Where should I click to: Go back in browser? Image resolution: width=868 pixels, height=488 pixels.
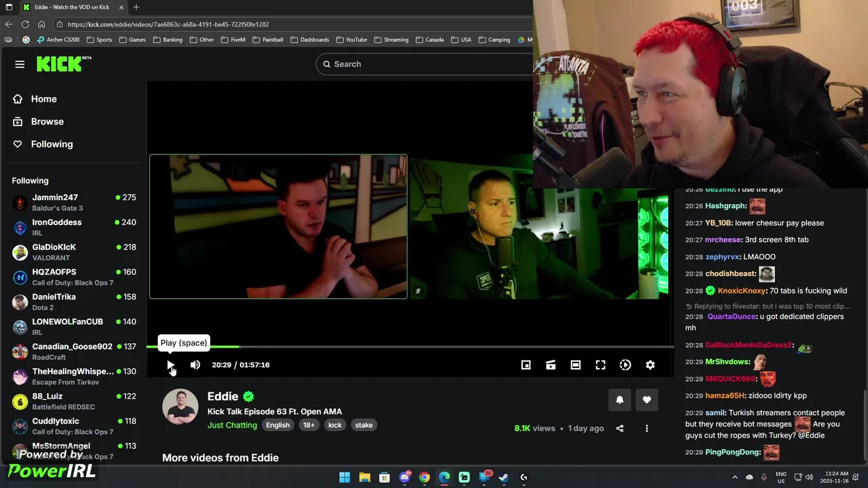(9, 24)
